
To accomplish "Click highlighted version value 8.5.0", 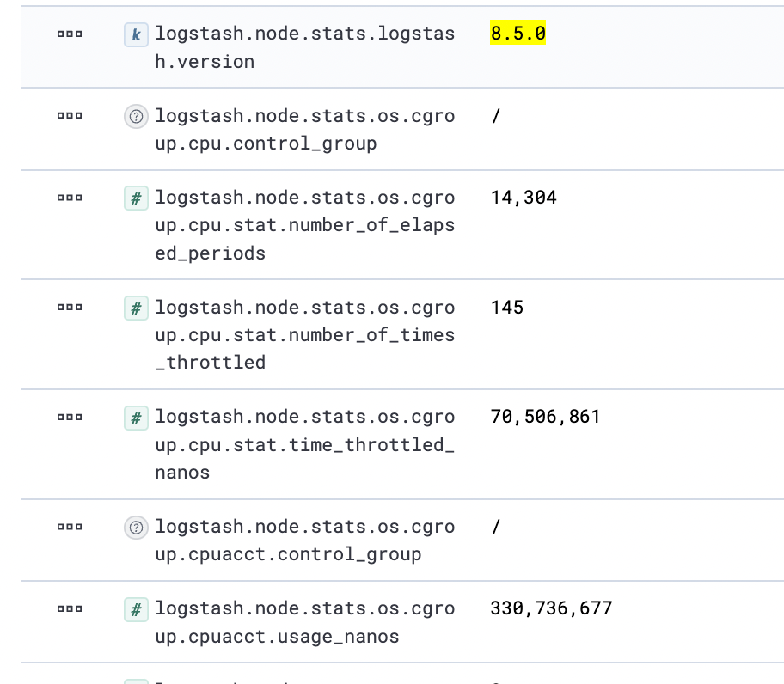I will click(518, 33).
